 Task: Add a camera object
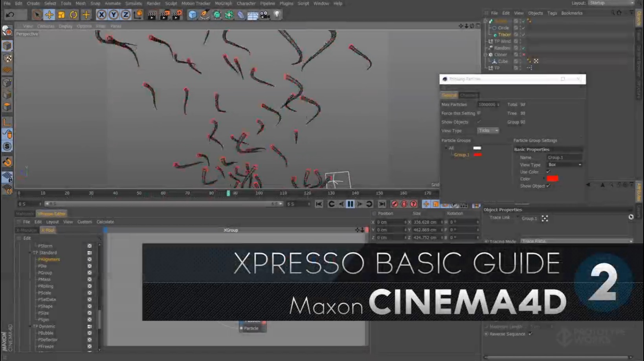pyautogui.click(x=265, y=15)
